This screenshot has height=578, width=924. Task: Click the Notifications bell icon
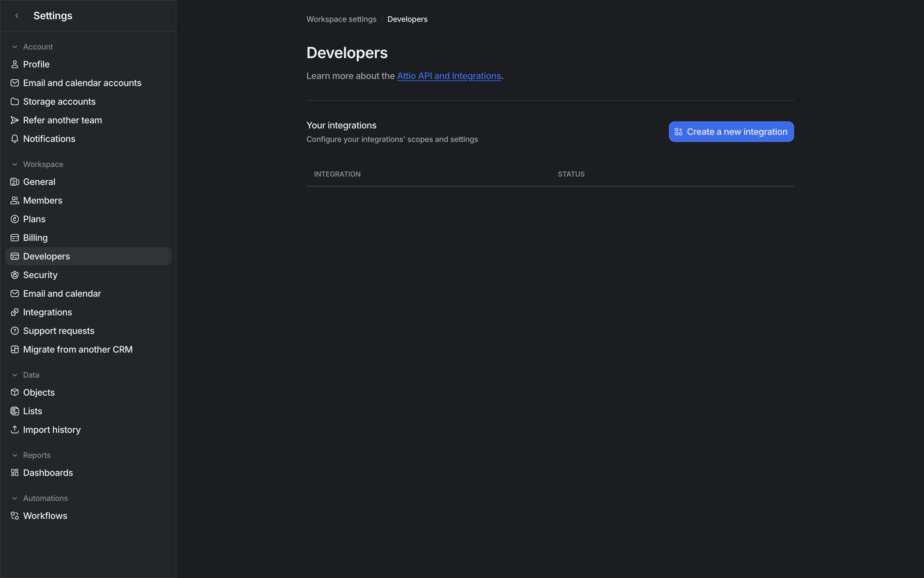[x=14, y=139]
